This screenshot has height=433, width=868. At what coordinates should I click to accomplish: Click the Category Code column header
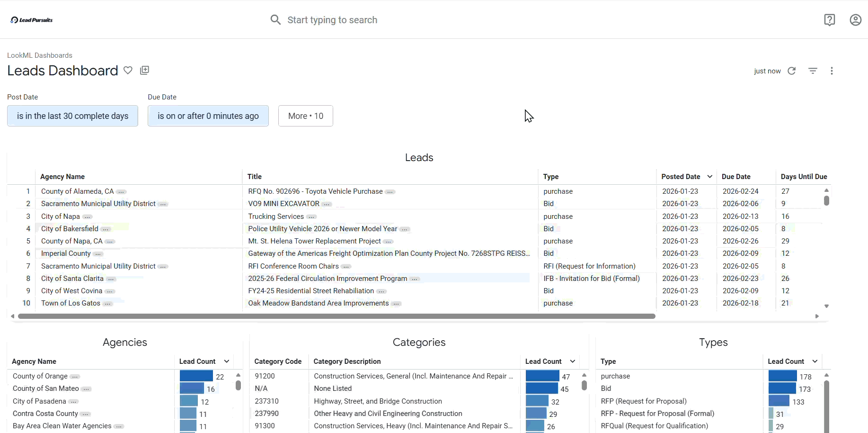(278, 361)
